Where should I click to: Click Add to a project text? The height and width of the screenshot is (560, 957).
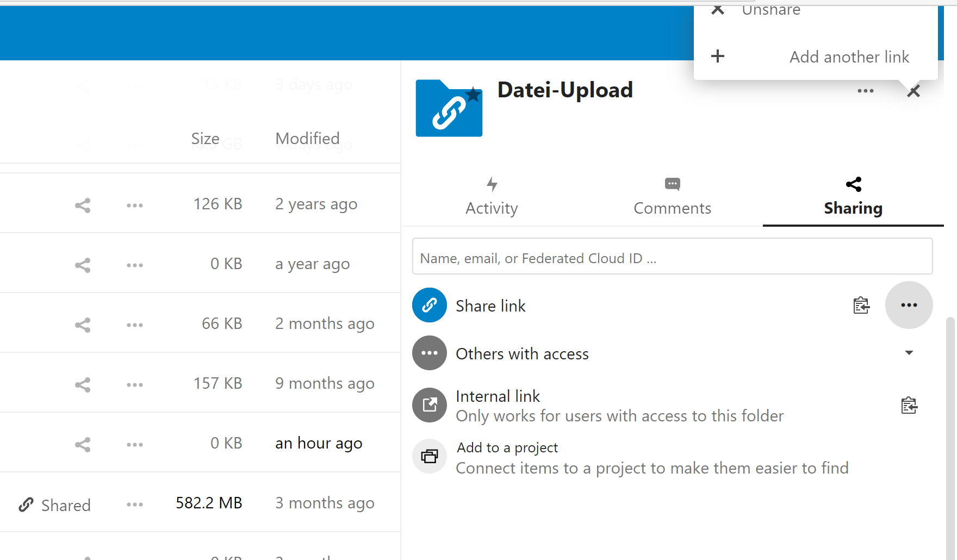pos(507,447)
